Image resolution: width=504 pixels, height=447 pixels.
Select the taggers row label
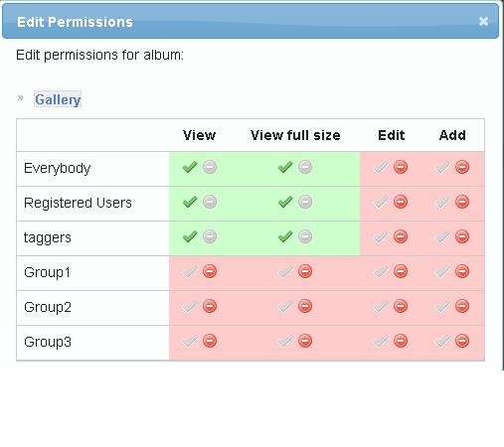(48, 237)
